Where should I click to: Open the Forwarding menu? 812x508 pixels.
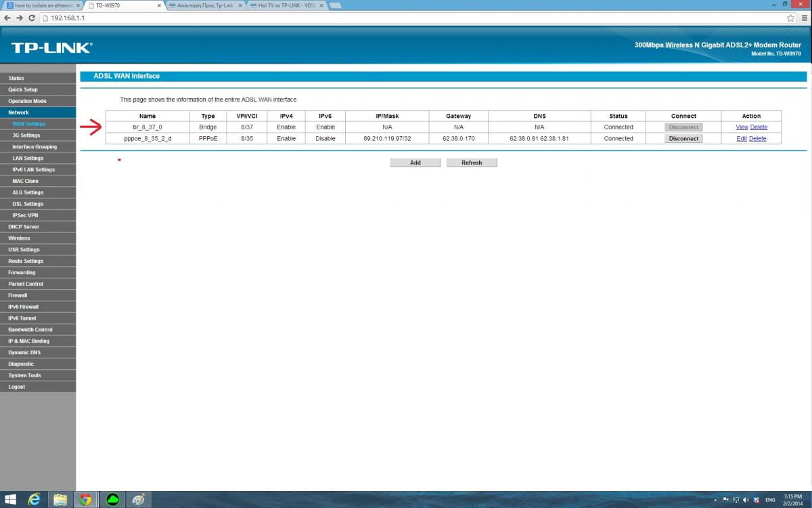[x=38, y=272]
